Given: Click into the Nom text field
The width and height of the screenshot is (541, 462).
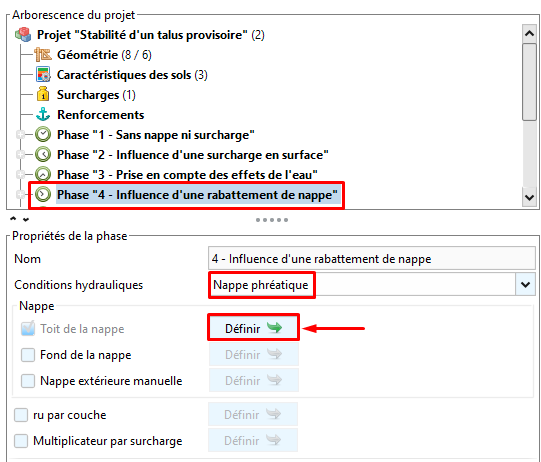Looking at the screenshot, I should (372, 258).
